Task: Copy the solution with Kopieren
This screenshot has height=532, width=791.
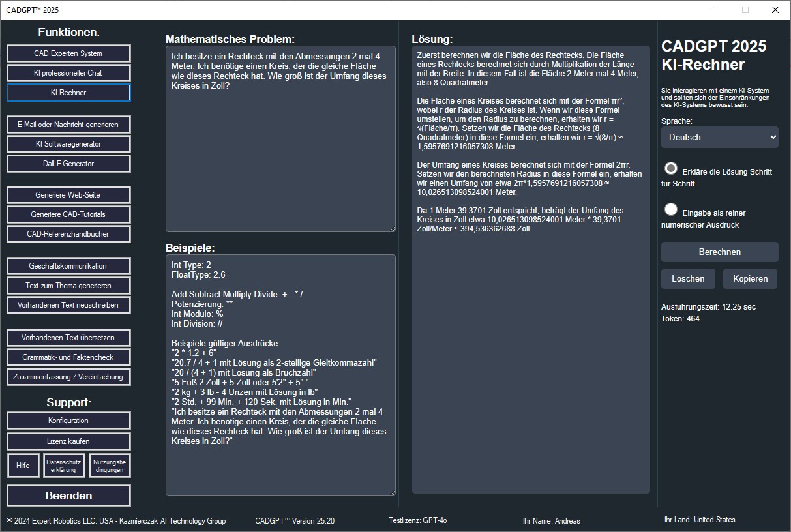Action: tap(750, 279)
